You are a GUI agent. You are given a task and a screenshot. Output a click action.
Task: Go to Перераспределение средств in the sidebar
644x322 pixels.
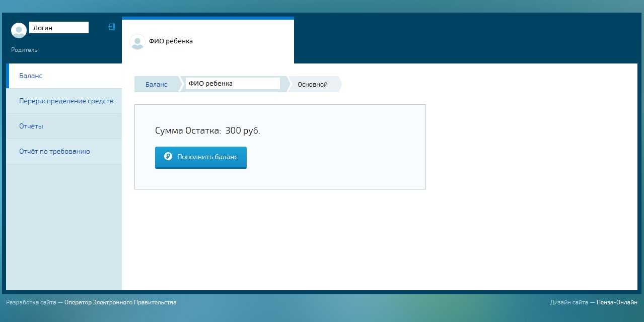[66, 101]
